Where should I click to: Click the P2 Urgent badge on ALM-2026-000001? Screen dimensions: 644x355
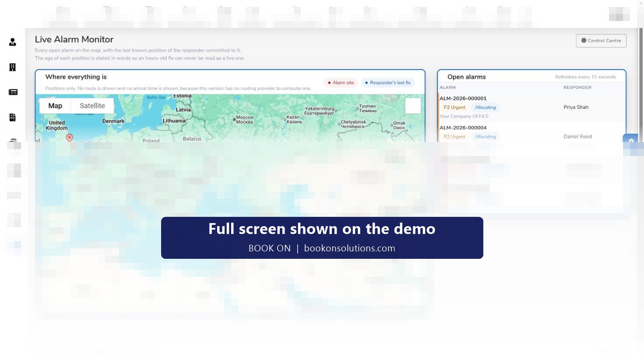(x=454, y=108)
